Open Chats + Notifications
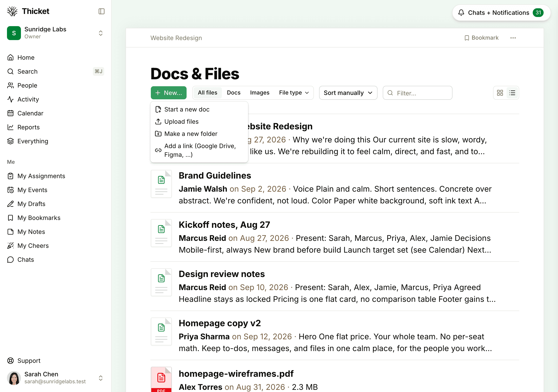The image size is (558, 392). 501,13
